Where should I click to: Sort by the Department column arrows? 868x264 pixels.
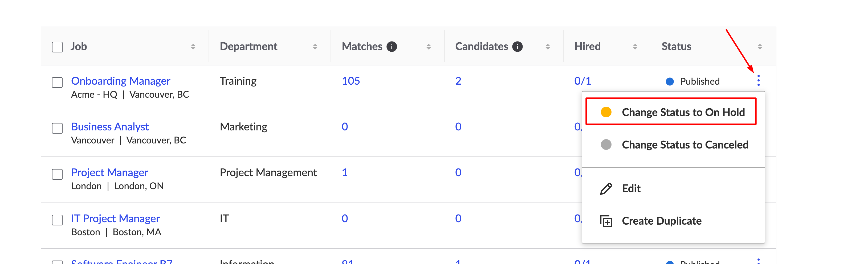point(315,47)
